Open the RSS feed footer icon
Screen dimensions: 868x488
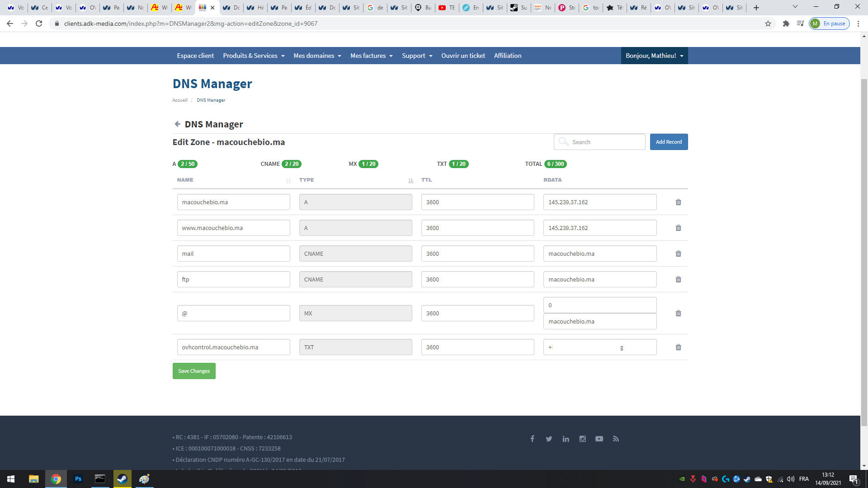point(616,439)
